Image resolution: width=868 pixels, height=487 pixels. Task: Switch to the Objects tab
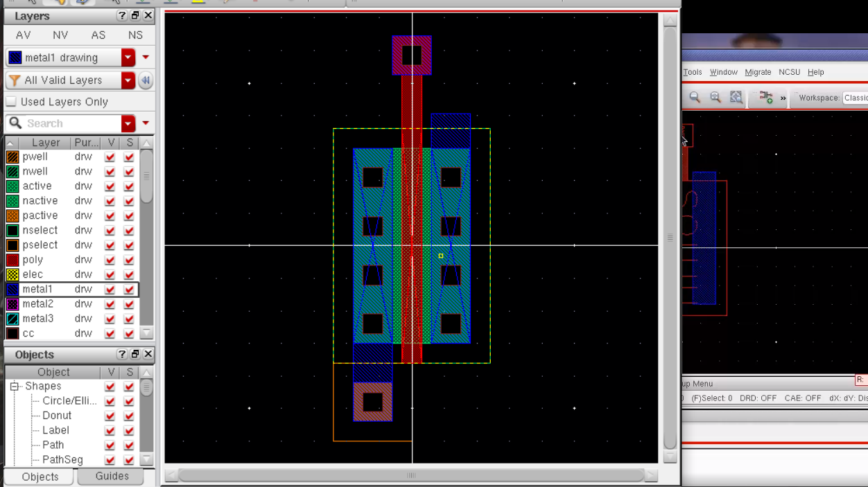click(x=40, y=477)
